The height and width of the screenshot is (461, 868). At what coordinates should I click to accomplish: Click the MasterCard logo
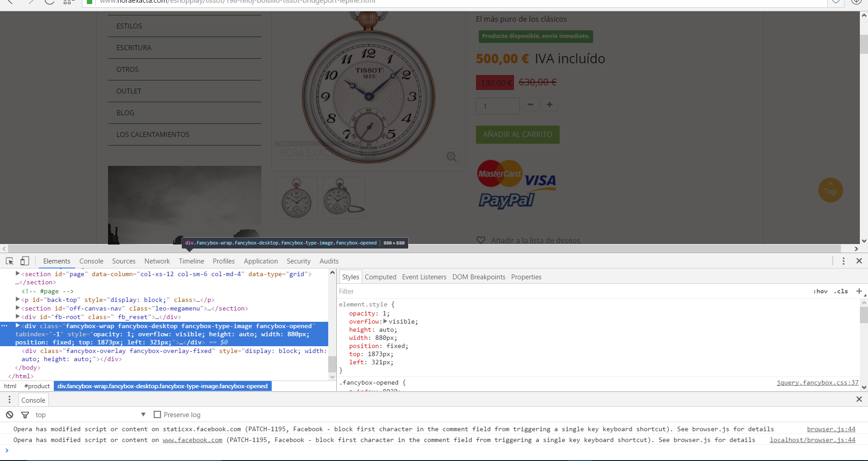pos(500,174)
